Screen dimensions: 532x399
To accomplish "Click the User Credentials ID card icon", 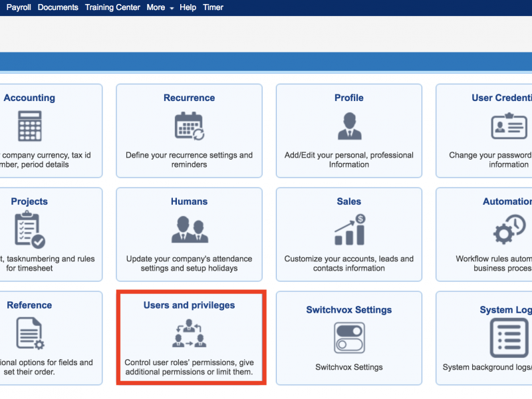I will click(509, 126).
